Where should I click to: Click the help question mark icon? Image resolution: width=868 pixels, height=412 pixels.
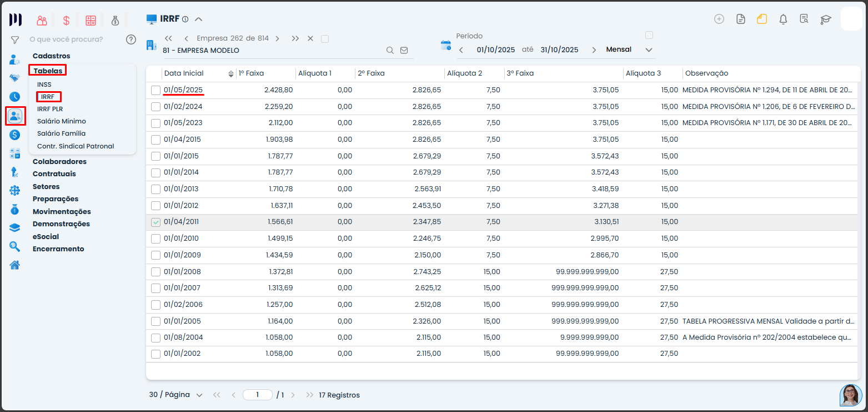pos(131,39)
